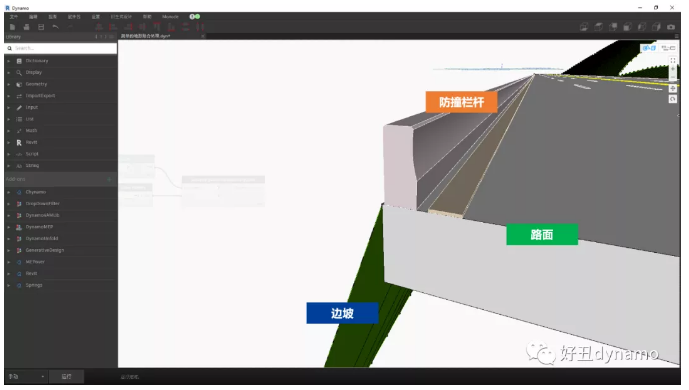The height and width of the screenshot is (390, 689).
Task: Switch to graph view navigation mode
Action: (668, 48)
